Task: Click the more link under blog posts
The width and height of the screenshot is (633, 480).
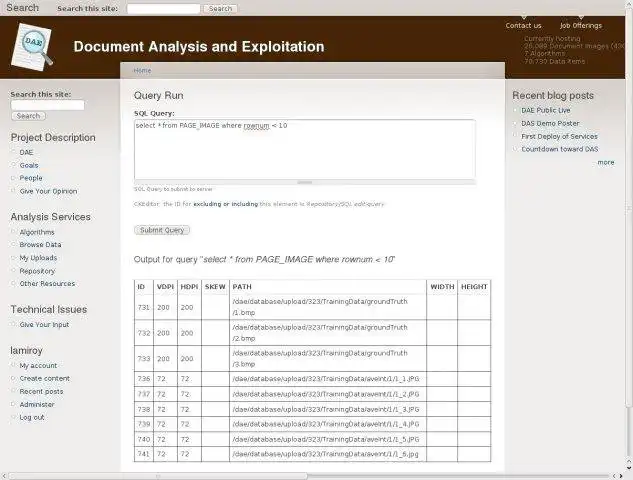Action: pos(606,162)
